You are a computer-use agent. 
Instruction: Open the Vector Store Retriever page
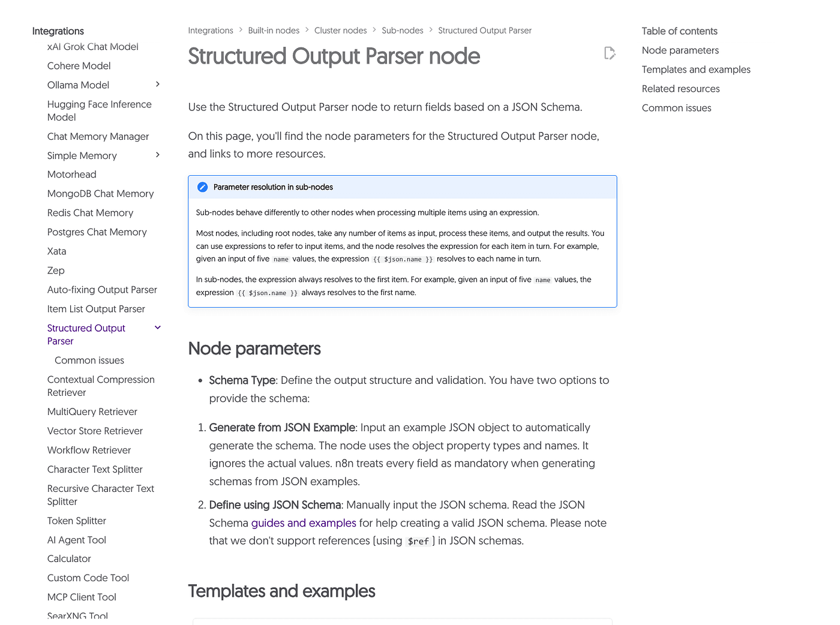point(95,431)
